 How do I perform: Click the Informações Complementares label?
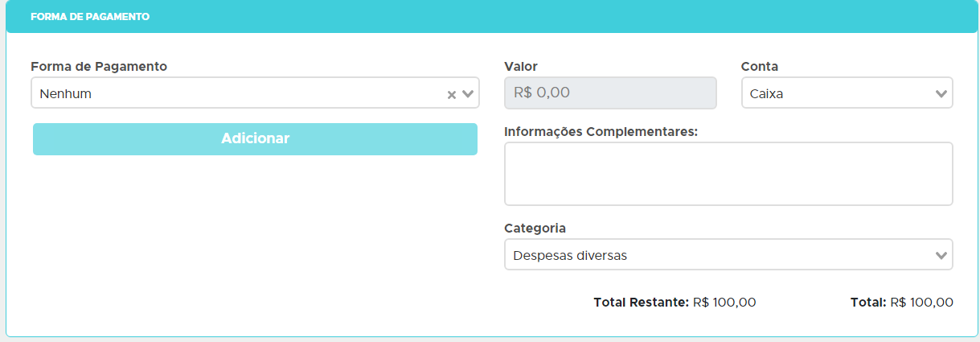tap(601, 131)
